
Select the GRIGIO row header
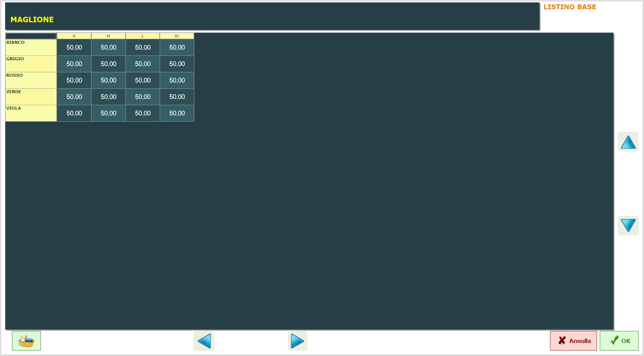coord(31,64)
